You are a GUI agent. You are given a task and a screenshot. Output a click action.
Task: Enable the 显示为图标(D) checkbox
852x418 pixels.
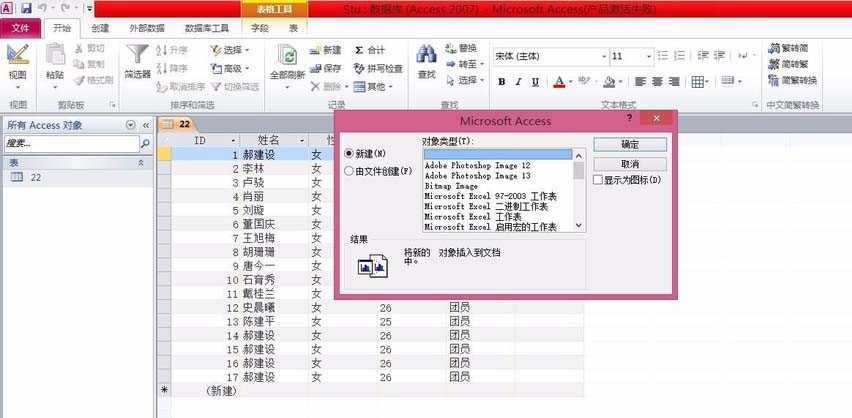click(x=598, y=180)
